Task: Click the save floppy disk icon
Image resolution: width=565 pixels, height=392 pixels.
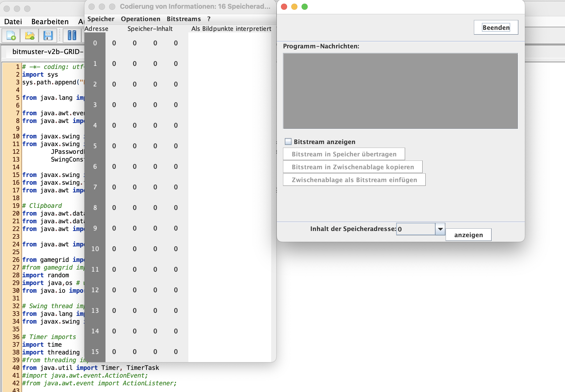Action: (x=48, y=35)
